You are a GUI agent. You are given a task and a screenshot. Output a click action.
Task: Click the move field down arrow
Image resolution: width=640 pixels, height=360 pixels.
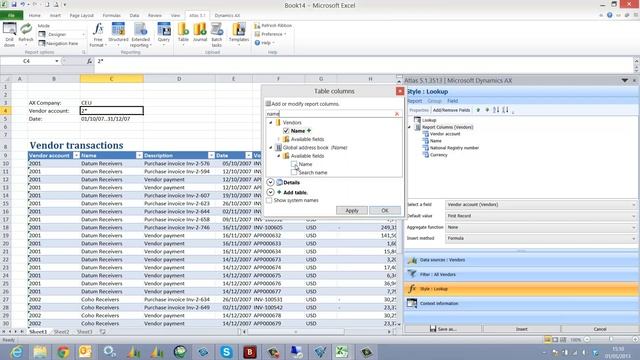[x=487, y=110]
